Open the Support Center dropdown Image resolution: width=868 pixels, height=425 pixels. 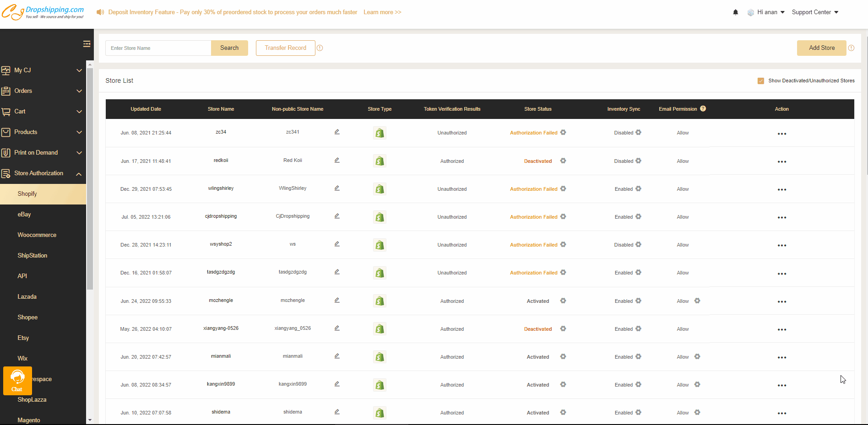(815, 12)
